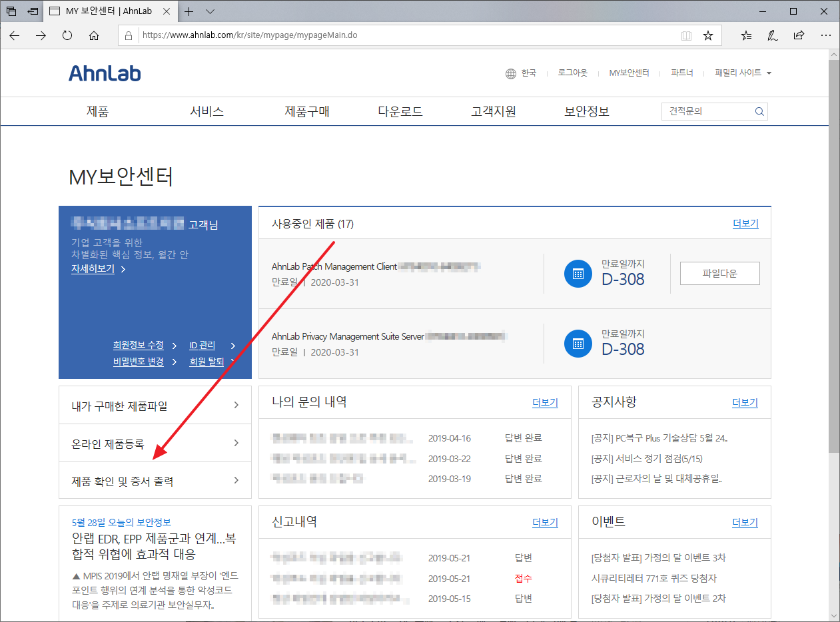840x622 pixels.
Task: Click the AhnLab Privacy Management Suite Server product name
Action: 348,336
